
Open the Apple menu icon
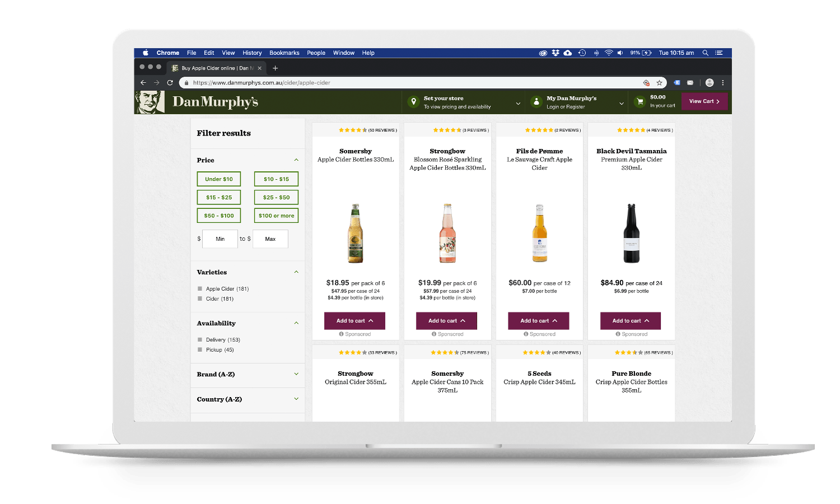[x=145, y=53]
